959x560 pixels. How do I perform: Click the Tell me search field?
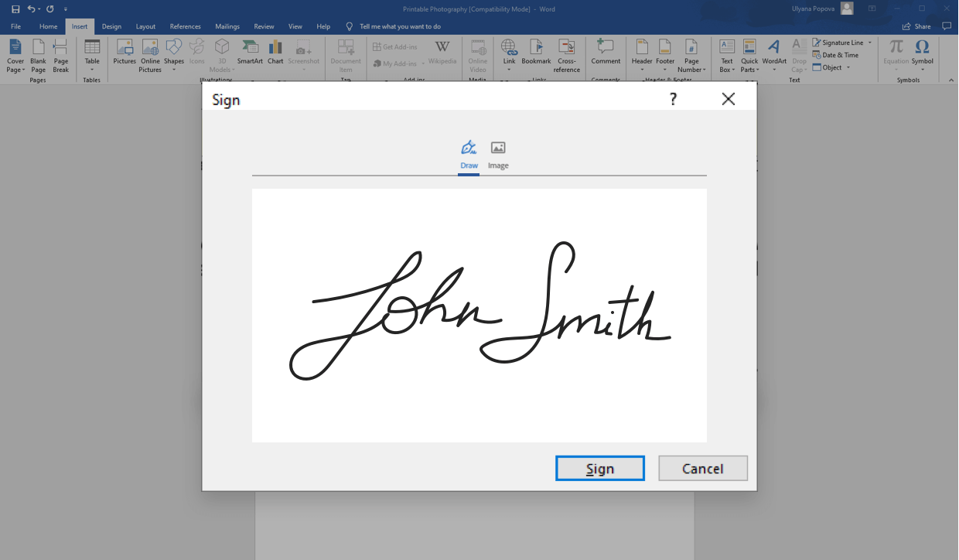400,26
